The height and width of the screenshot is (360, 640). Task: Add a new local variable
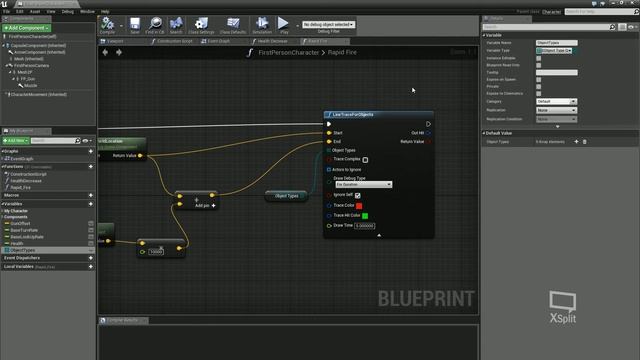click(91, 267)
